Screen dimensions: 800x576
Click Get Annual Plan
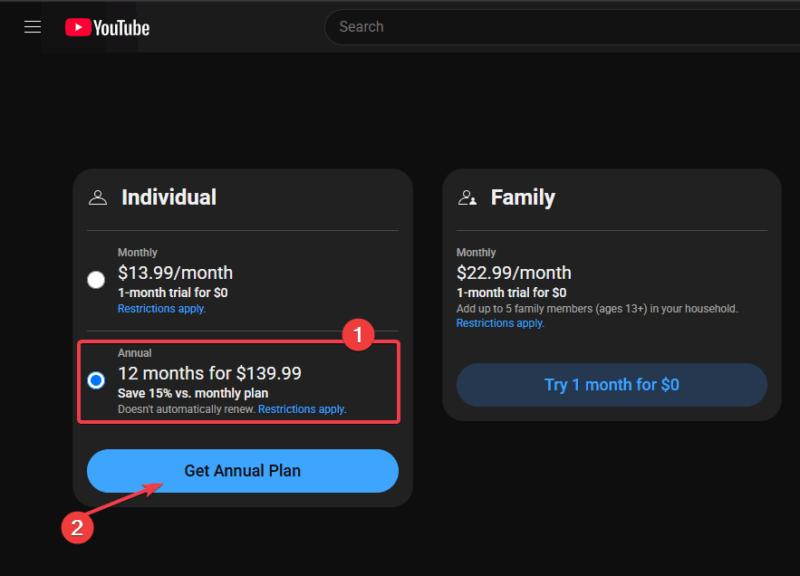pos(242,470)
